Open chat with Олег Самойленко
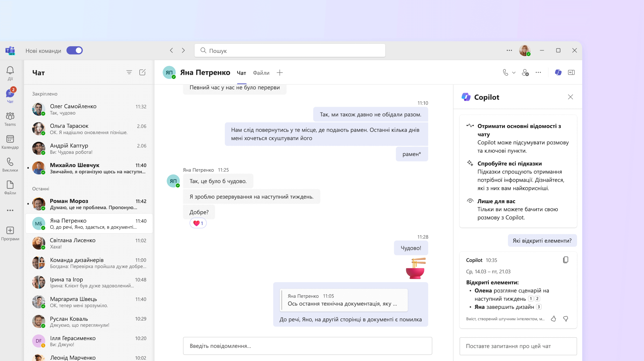The width and height of the screenshot is (644, 361). (x=89, y=109)
